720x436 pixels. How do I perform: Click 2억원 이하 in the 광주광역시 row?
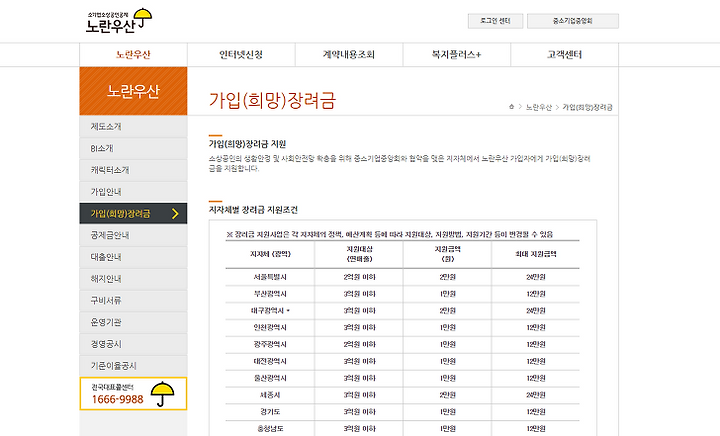(359, 344)
